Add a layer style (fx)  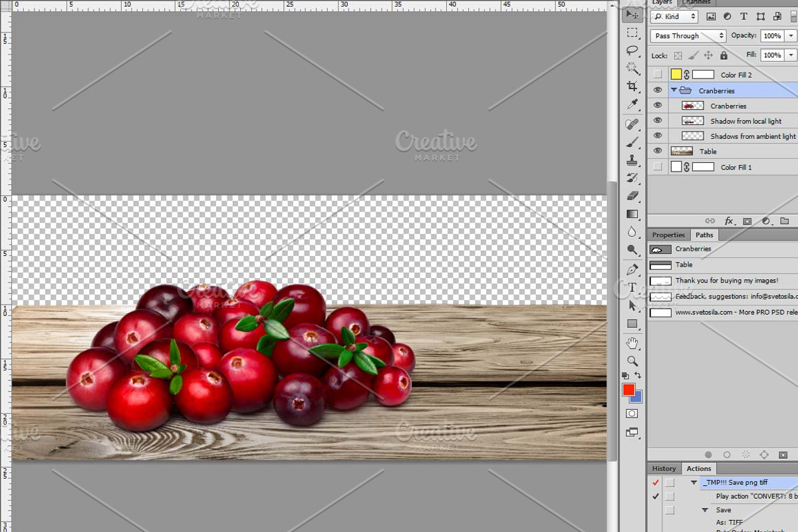(729, 221)
